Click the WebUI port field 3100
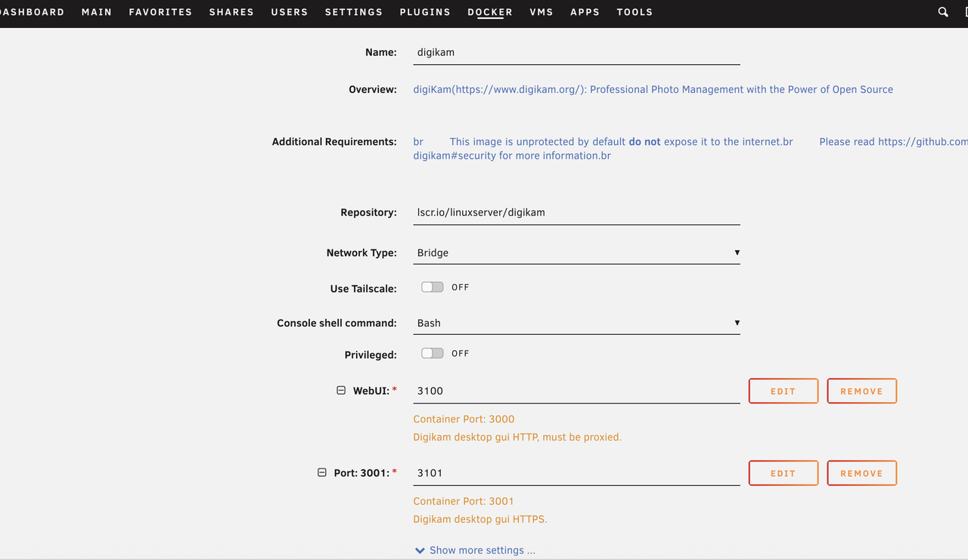This screenshot has width=968, height=560. [576, 391]
